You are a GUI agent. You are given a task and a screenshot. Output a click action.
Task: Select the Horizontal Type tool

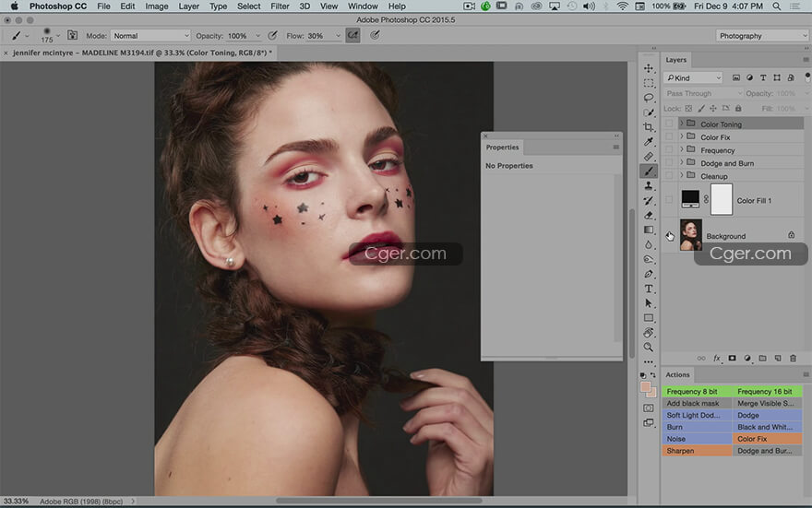649,289
